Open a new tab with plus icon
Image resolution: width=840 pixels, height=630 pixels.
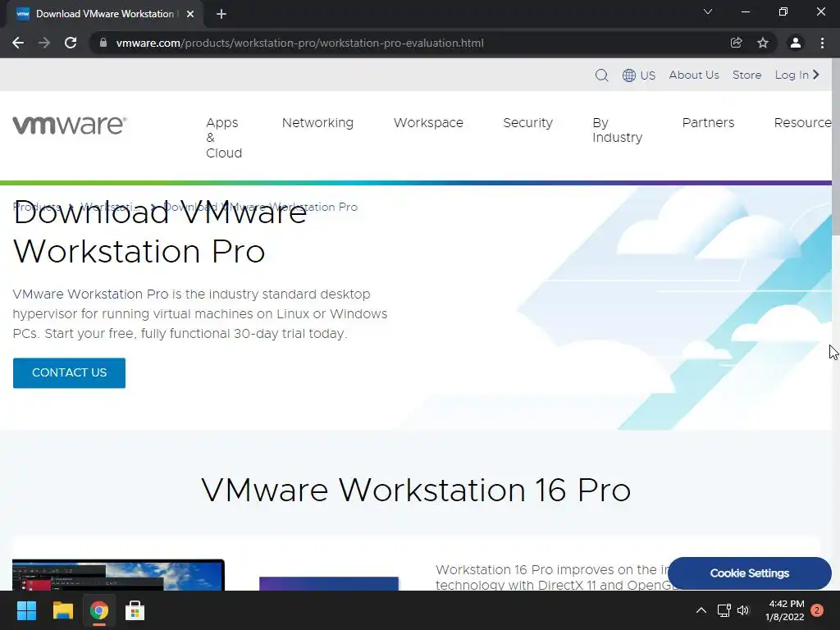[x=221, y=14]
